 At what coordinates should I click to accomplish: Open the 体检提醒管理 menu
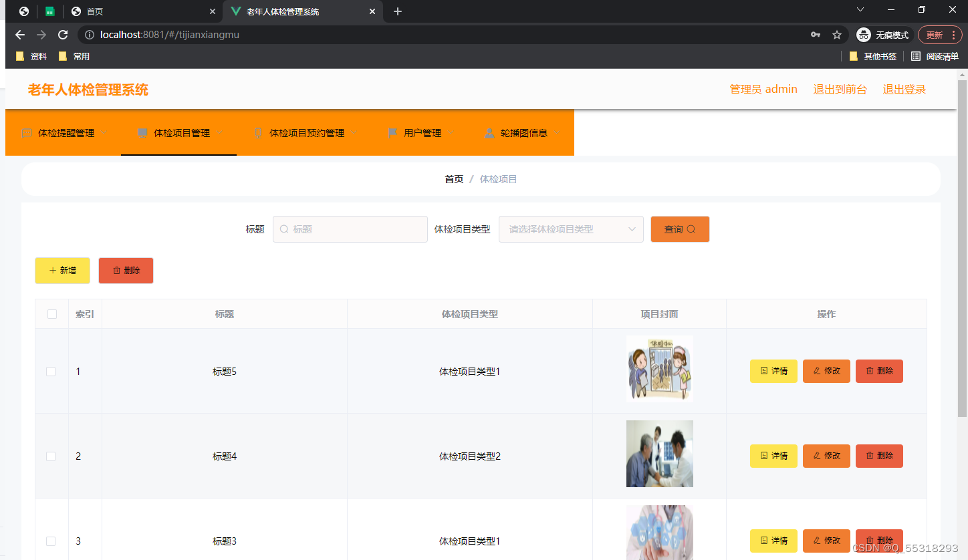(64, 133)
